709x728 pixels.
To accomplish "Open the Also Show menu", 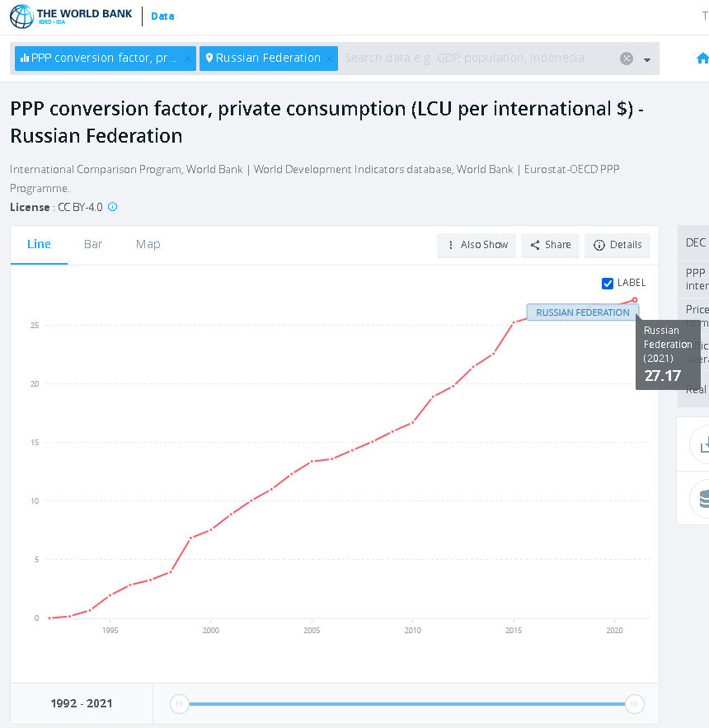I will click(x=477, y=245).
